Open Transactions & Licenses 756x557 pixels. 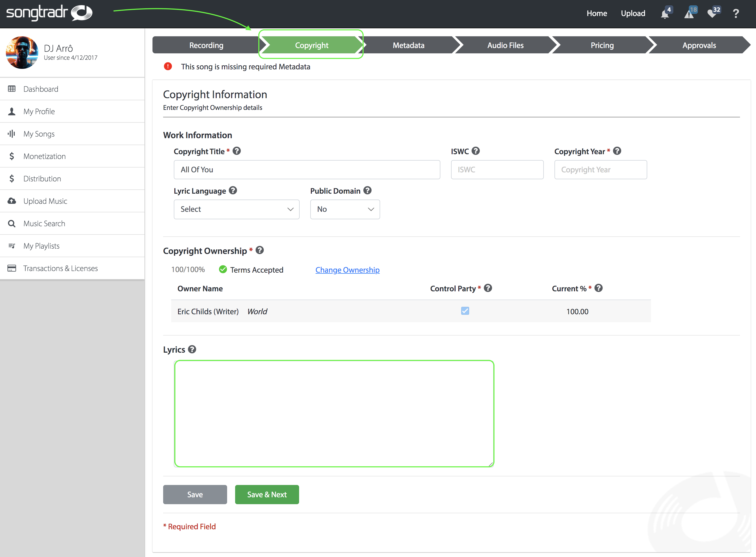coord(61,268)
